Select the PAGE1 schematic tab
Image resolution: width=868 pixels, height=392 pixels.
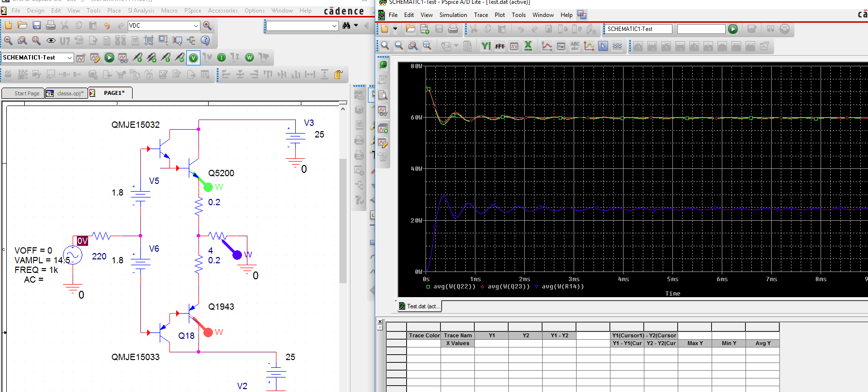click(110, 93)
